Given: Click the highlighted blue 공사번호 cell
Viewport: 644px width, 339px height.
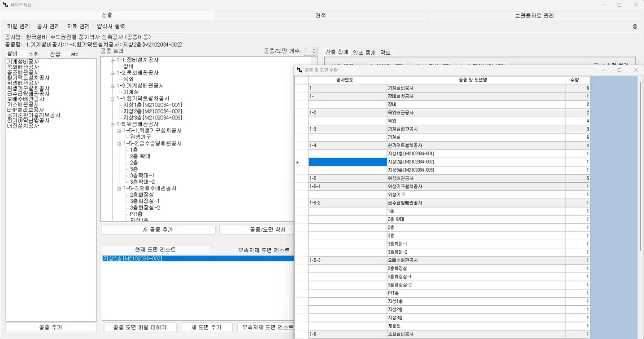Looking at the screenshot, I should pos(348,162).
